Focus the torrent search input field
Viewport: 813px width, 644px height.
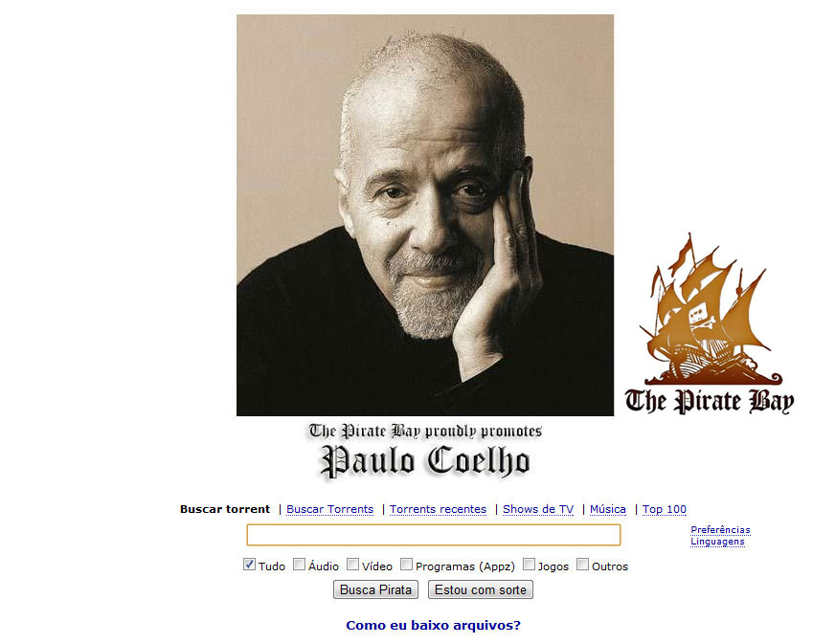434,535
